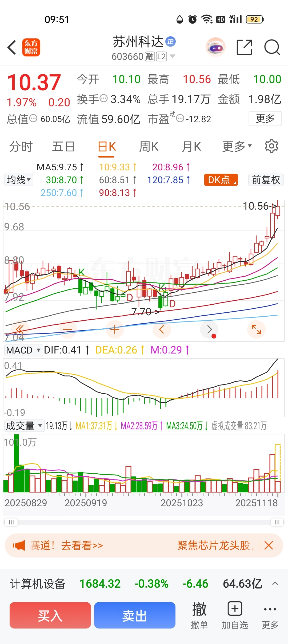Open the 更多 chart period dropdown

[x=237, y=147]
